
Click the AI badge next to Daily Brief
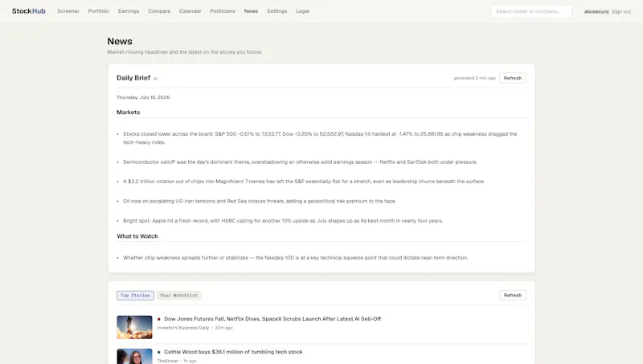pyautogui.click(x=155, y=79)
